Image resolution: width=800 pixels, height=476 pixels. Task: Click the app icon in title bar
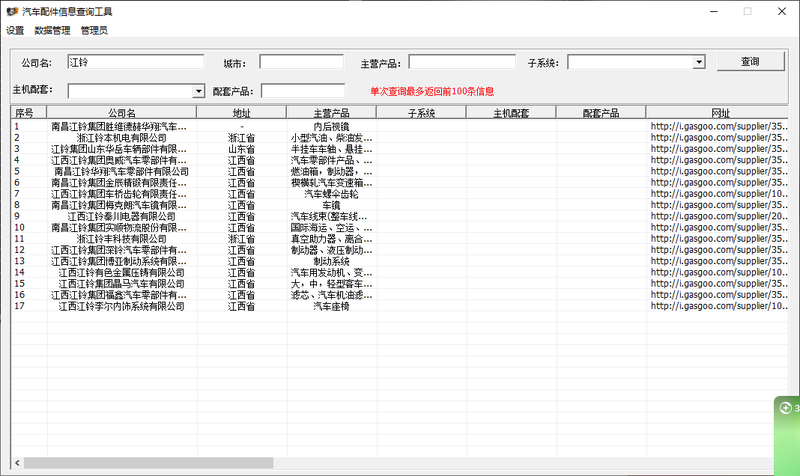(x=12, y=11)
